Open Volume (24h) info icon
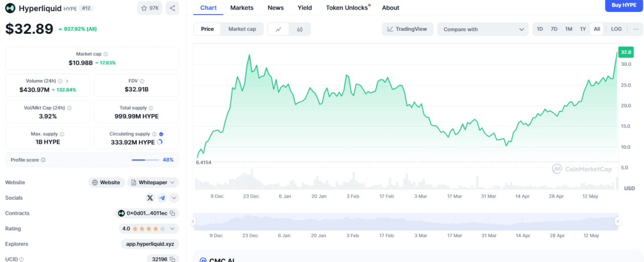Screen dimensions: 644x262 [x=60, y=81]
